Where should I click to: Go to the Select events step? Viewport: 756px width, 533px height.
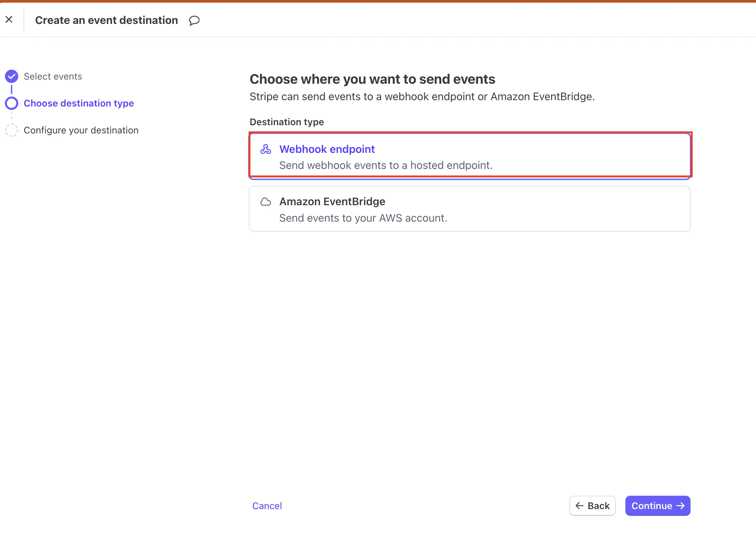(53, 76)
